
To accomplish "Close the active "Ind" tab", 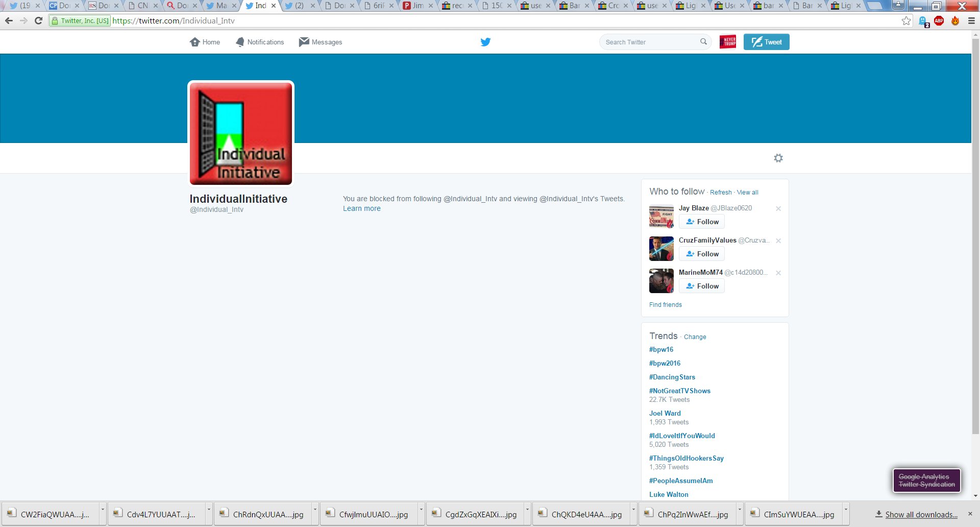I will pyautogui.click(x=274, y=6).
